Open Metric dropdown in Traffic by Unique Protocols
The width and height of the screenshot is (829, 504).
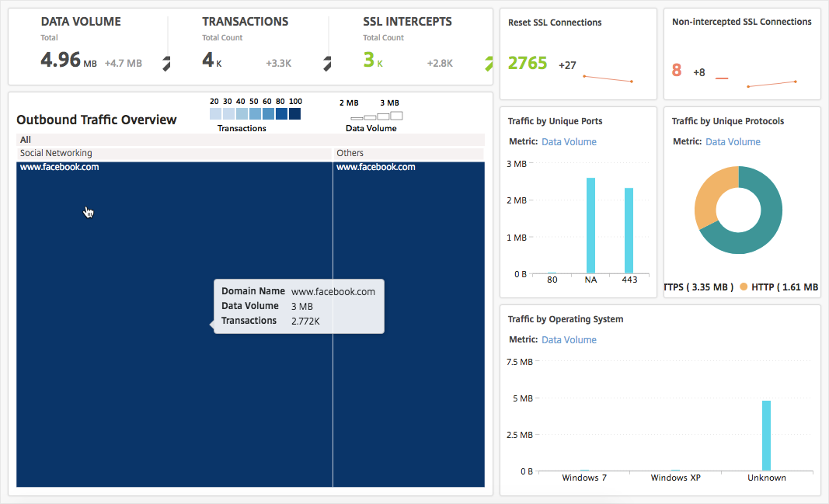click(733, 142)
